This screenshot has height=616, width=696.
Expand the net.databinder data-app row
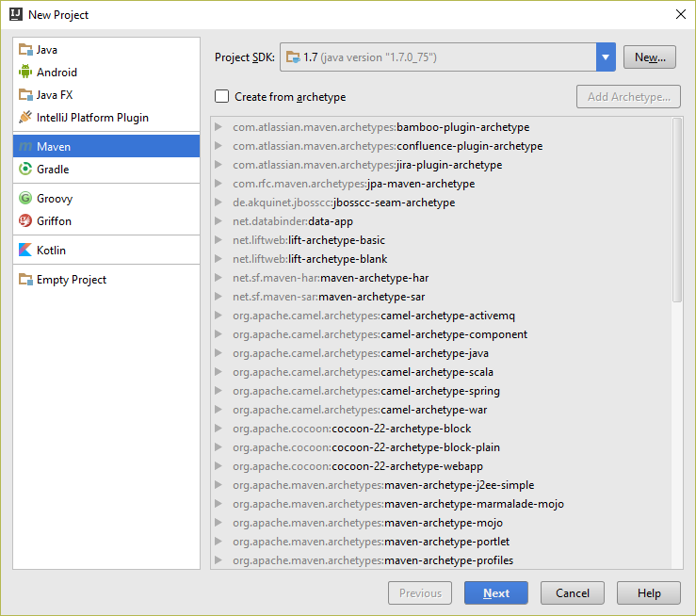[219, 221]
